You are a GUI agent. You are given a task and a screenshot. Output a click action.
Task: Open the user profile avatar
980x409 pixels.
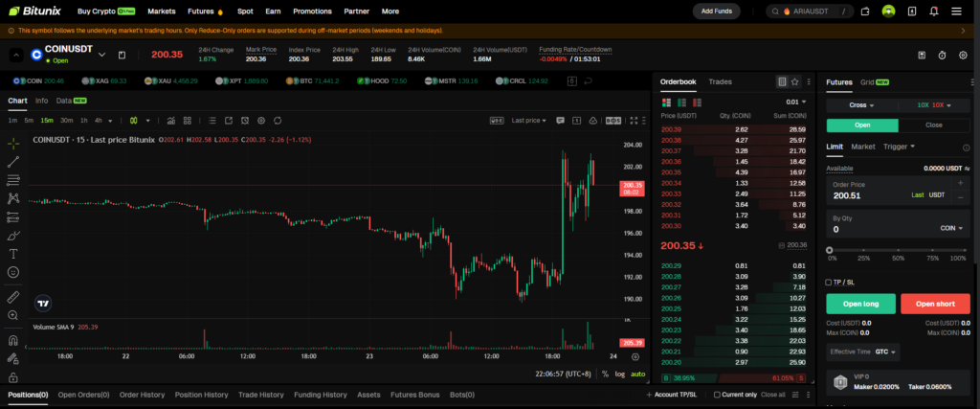point(888,11)
